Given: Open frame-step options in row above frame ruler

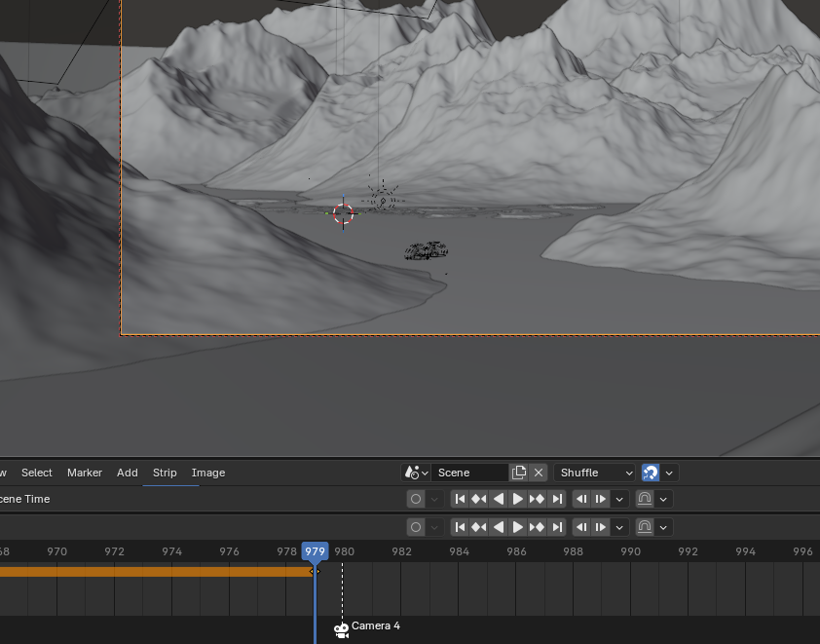Looking at the screenshot, I should pos(619,527).
